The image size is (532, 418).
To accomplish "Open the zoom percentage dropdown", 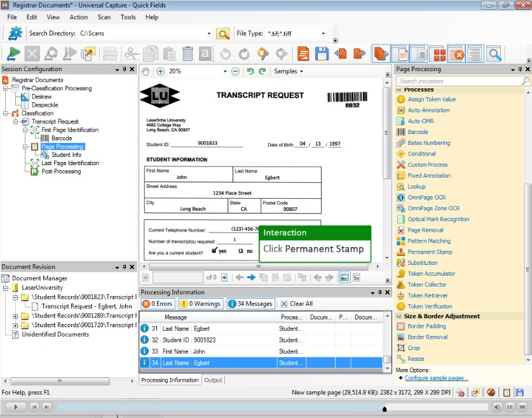I will (225, 71).
